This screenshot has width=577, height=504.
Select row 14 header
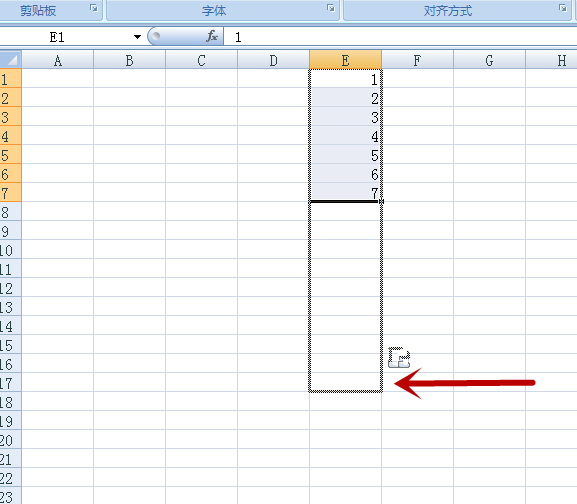[x=11, y=326]
